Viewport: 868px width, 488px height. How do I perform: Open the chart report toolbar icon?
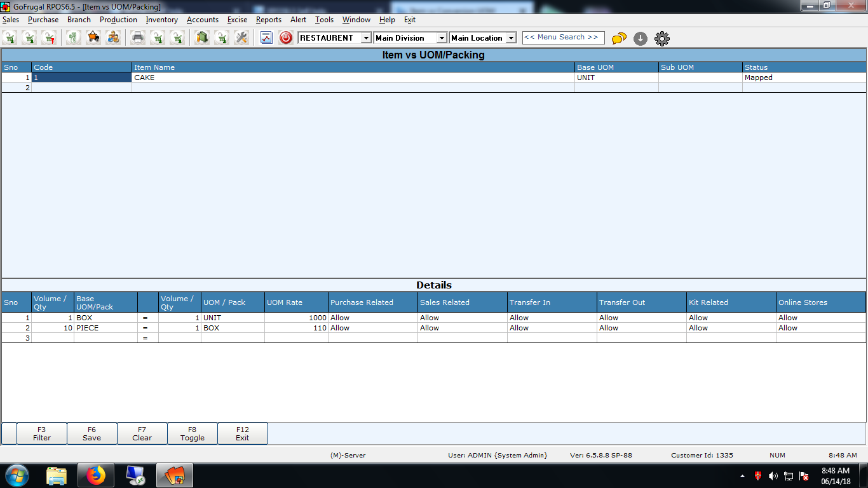(x=266, y=38)
